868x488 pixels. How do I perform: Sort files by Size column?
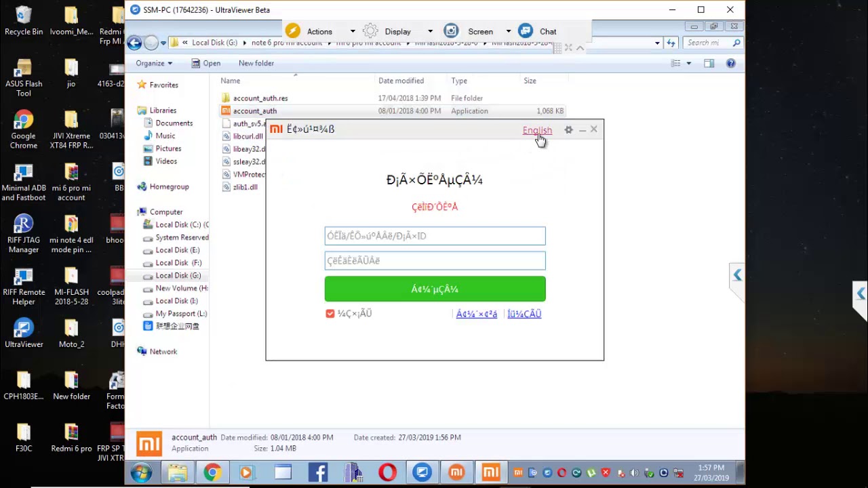530,81
